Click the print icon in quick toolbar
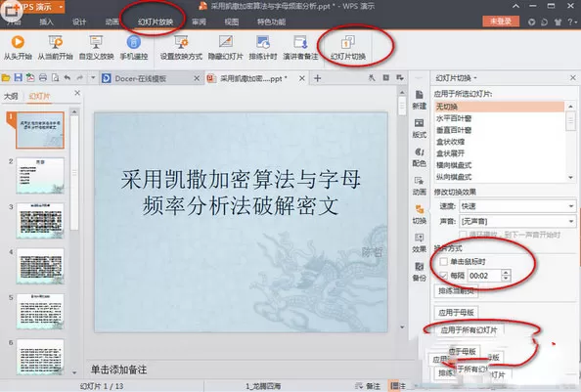 (x=43, y=78)
